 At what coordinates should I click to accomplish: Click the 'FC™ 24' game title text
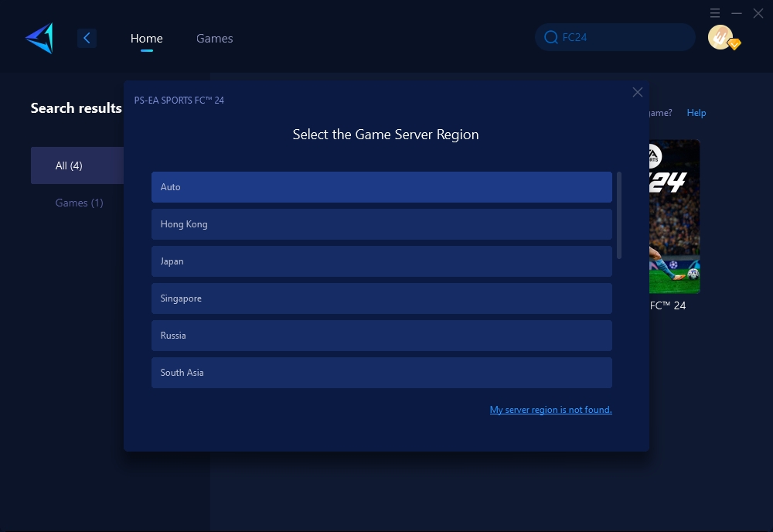coord(668,305)
